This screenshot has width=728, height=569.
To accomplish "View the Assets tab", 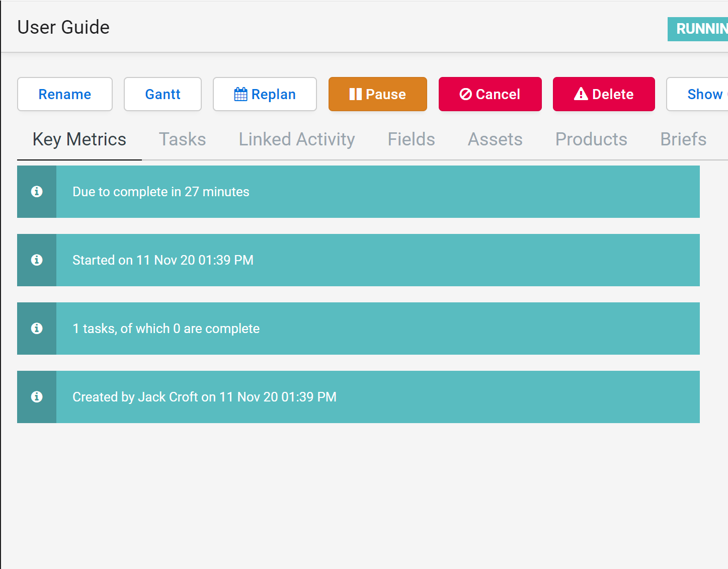I will (x=495, y=139).
